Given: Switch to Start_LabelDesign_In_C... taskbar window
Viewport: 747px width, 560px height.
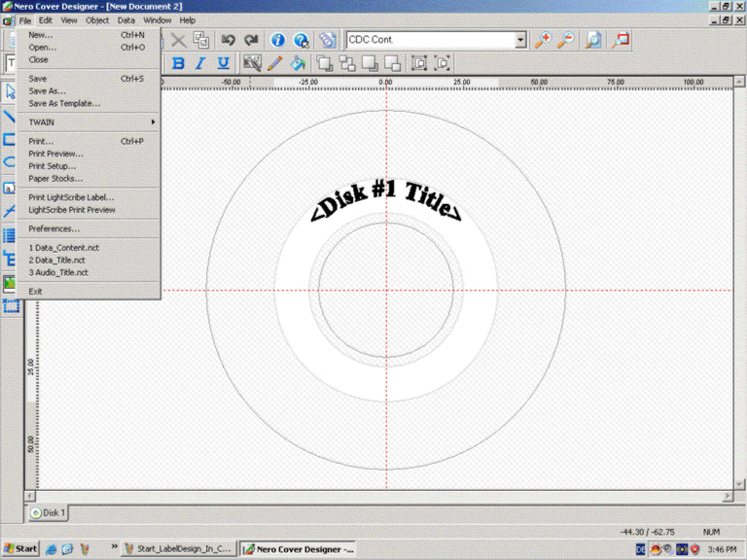Looking at the screenshot, I should [x=179, y=549].
